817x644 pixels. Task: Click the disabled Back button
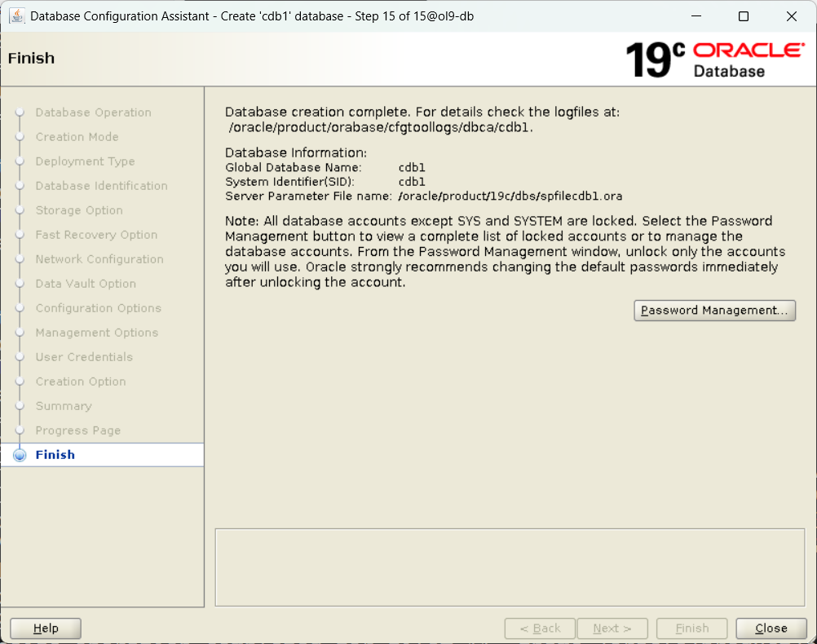point(540,629)
